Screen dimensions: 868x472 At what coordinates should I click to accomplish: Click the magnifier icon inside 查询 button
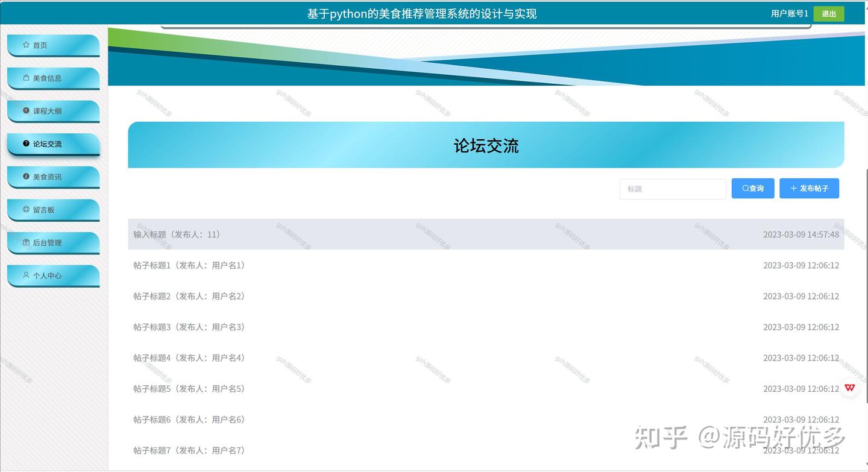point(746,188)
